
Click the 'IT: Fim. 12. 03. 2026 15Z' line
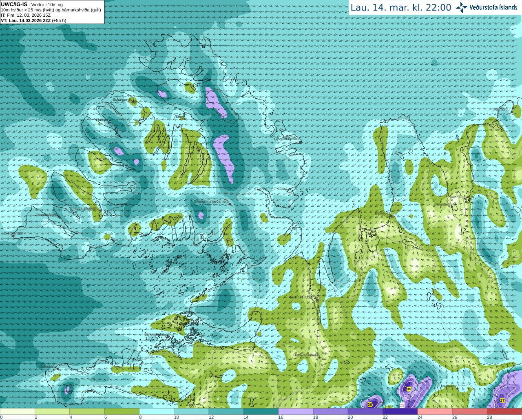26,15
